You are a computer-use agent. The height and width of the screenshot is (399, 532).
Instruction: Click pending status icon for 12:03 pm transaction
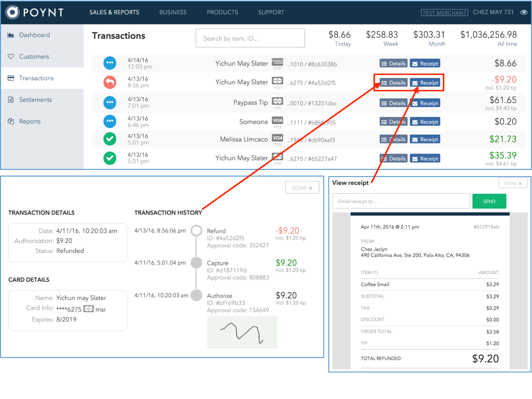110,63
